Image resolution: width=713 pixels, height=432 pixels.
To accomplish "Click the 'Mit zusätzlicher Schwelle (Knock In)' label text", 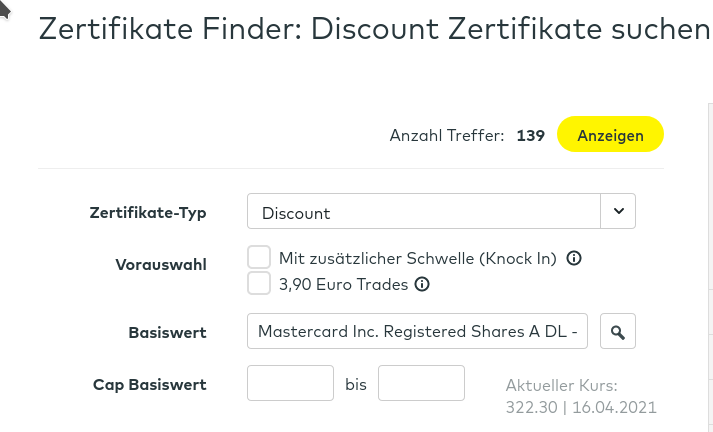I will [418, 258].
